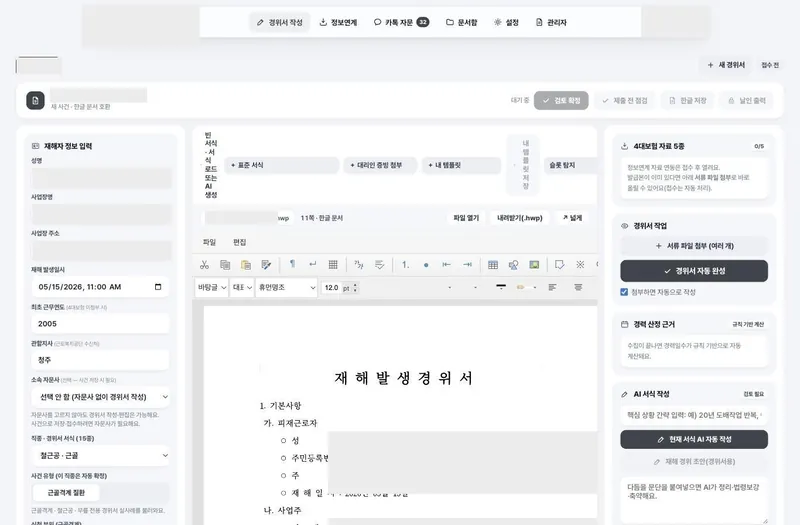The width and height of the screenshot is (800, 525).
Task: Click the paragraph shape icon with checkmark
Action: tap(379, 264)
